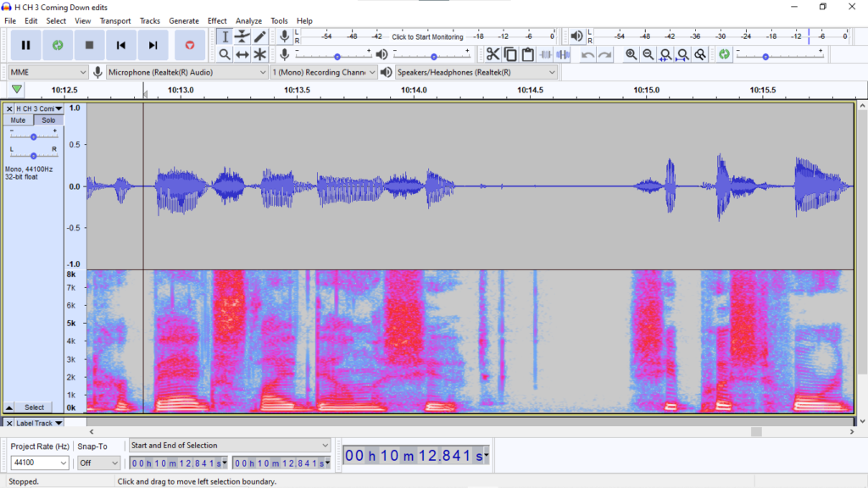The image size is (868, 488).
Task: Open the H CH 3 track dropdown menu
Action: point(39,109)
